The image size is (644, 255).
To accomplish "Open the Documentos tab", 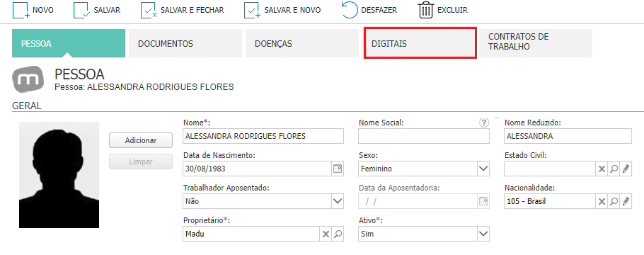I will click(x=185, y=43).
